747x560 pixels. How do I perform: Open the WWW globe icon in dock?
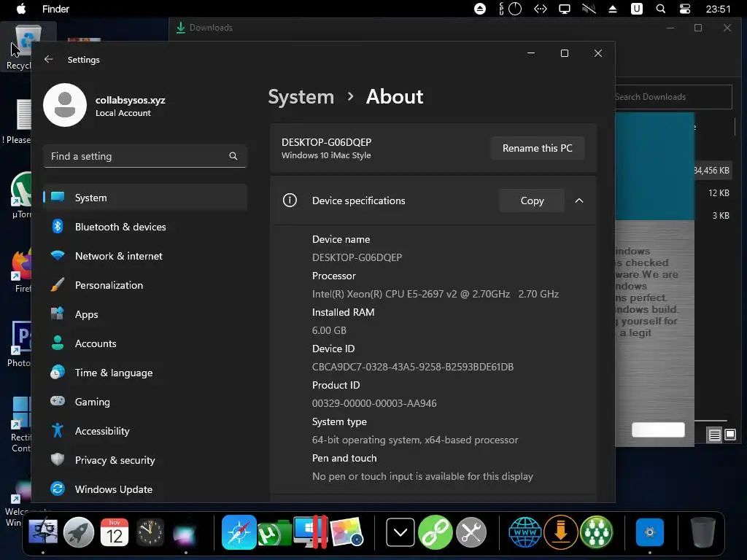tap(525, 532)
